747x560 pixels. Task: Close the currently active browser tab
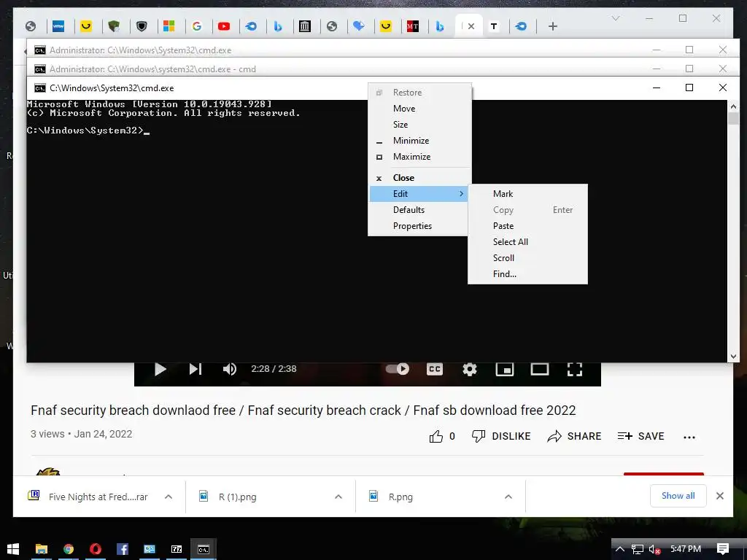471,26
